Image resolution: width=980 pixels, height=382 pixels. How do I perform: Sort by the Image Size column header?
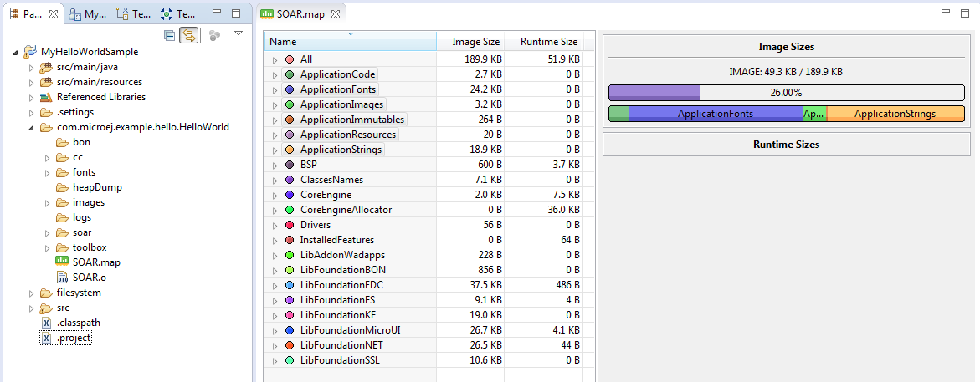click(475, 42)
